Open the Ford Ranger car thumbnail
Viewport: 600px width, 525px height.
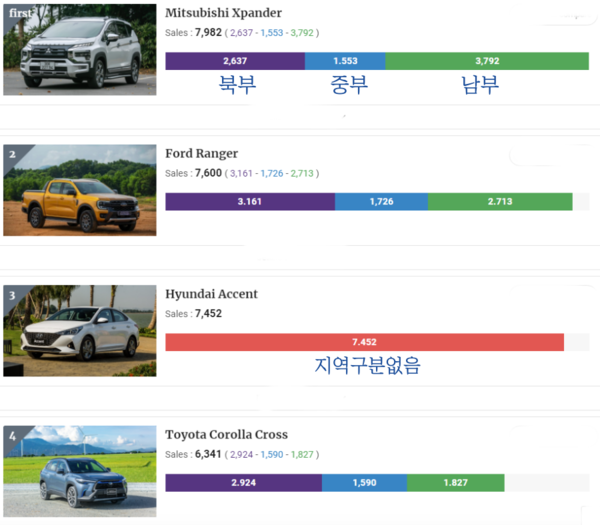click(80, 190)
